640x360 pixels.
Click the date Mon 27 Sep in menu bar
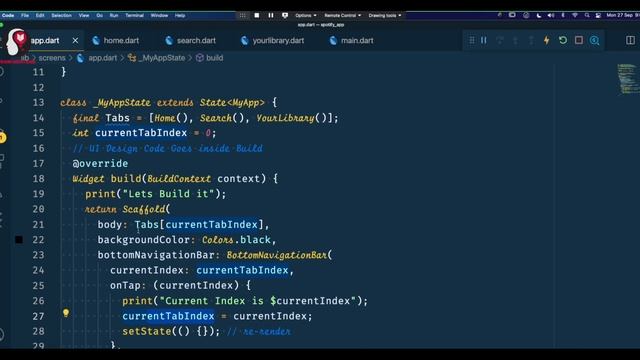pos(620,15)
